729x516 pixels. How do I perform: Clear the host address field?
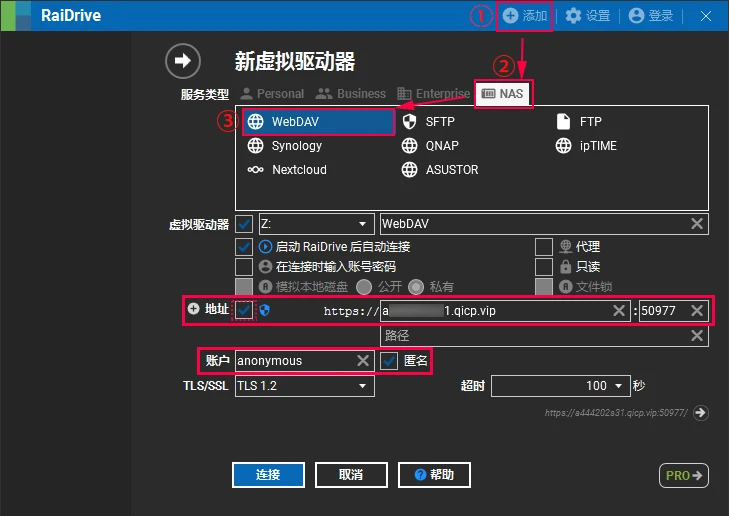tap(618, 311)
